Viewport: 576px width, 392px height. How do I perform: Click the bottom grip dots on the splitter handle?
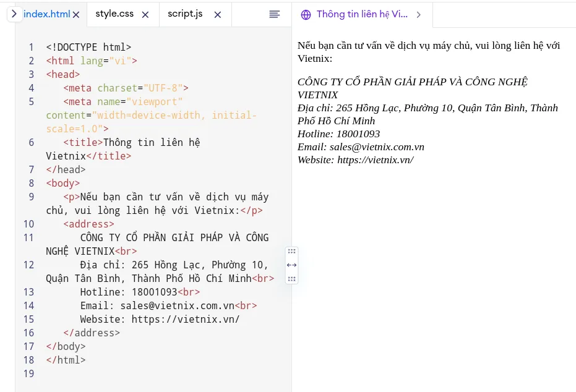[x=291, y=278]
